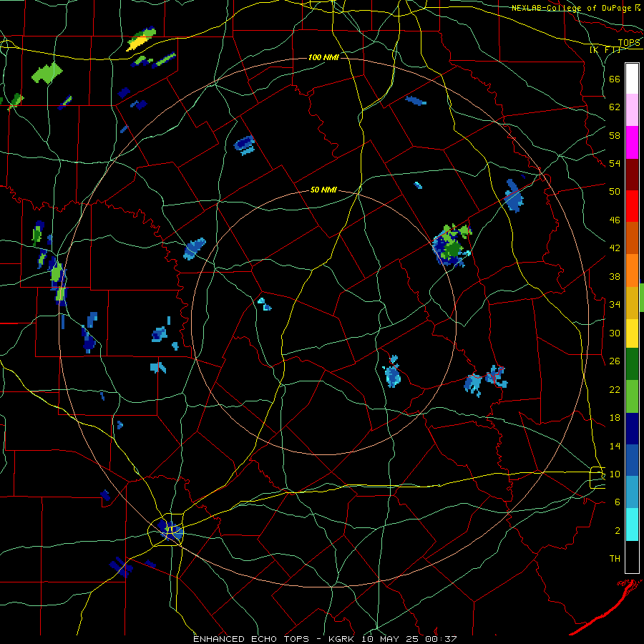Viewport: 644px width, 644px height.
Task: Select the '10' scale label
Action: (615, 474)
